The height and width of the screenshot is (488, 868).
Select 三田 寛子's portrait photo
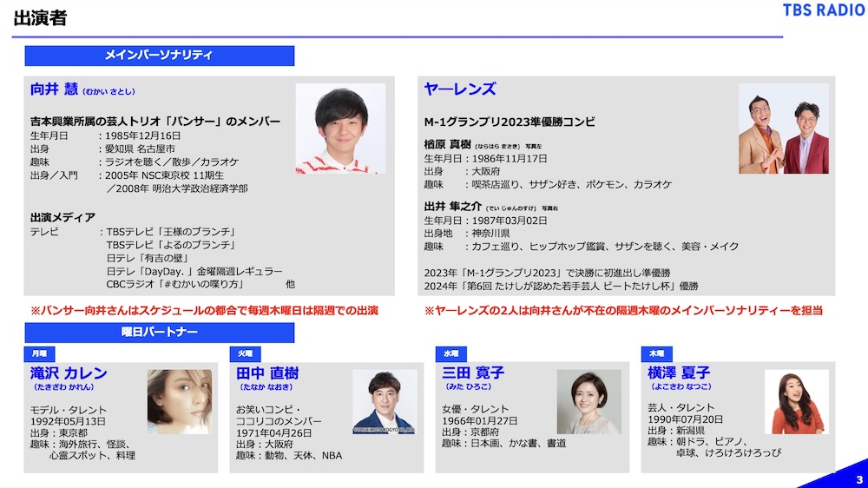589,402
